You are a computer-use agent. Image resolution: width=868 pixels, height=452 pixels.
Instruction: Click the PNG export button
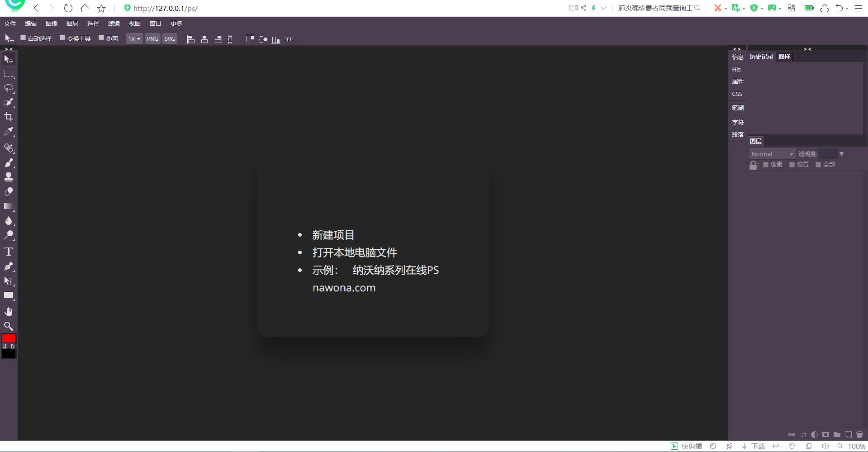pos(152,39)
